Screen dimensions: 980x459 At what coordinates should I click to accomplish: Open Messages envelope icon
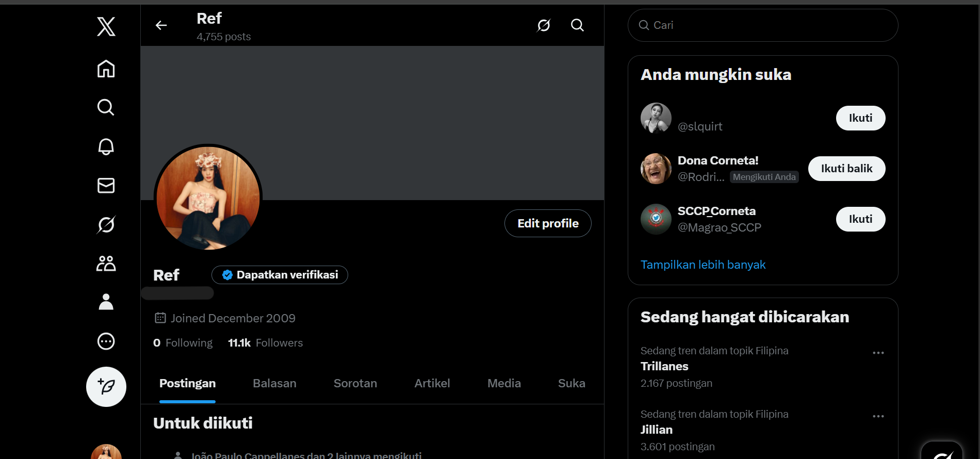(x=106, y=185)
